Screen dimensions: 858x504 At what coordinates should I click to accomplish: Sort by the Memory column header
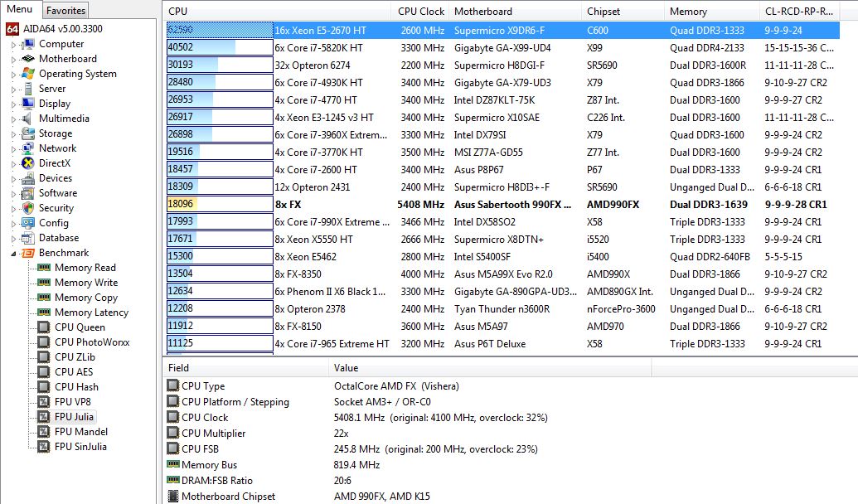pyautogui.click(x=712, y=12)
